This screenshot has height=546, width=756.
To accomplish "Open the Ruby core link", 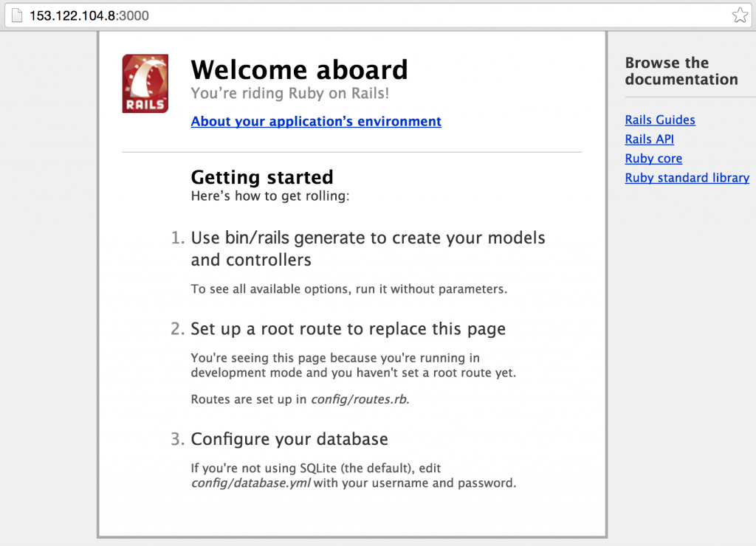I will [653, 158].
